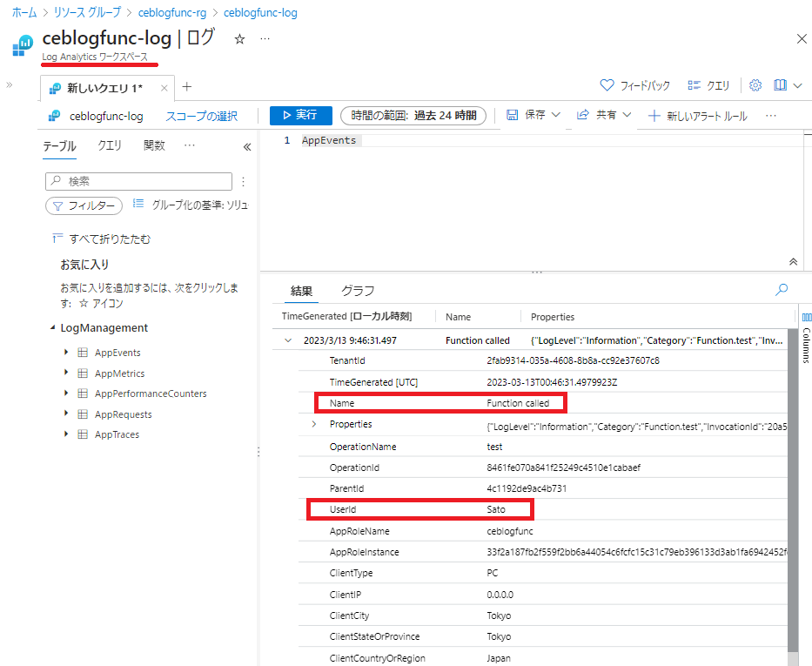Image resolution: width=812 pixels, height=666 pixels.
Task: Add a new query tab with plus
Action: [x=187, y=87]
